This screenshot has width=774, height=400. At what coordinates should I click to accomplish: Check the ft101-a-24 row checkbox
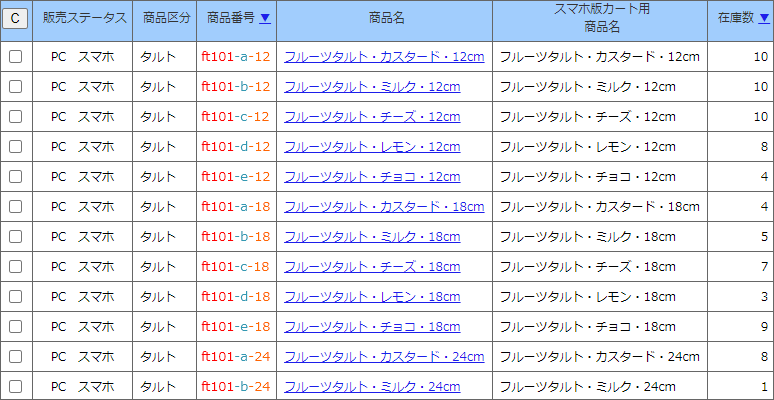coord(16,356)
